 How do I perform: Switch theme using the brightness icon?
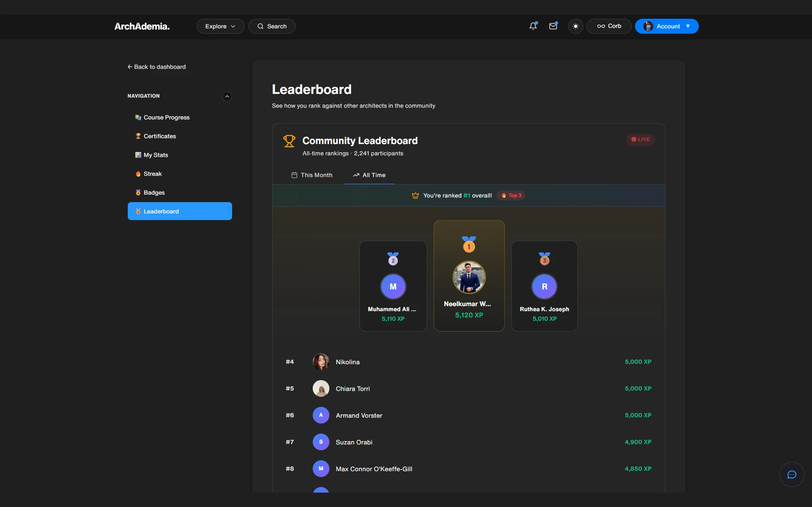pos(576,26)
